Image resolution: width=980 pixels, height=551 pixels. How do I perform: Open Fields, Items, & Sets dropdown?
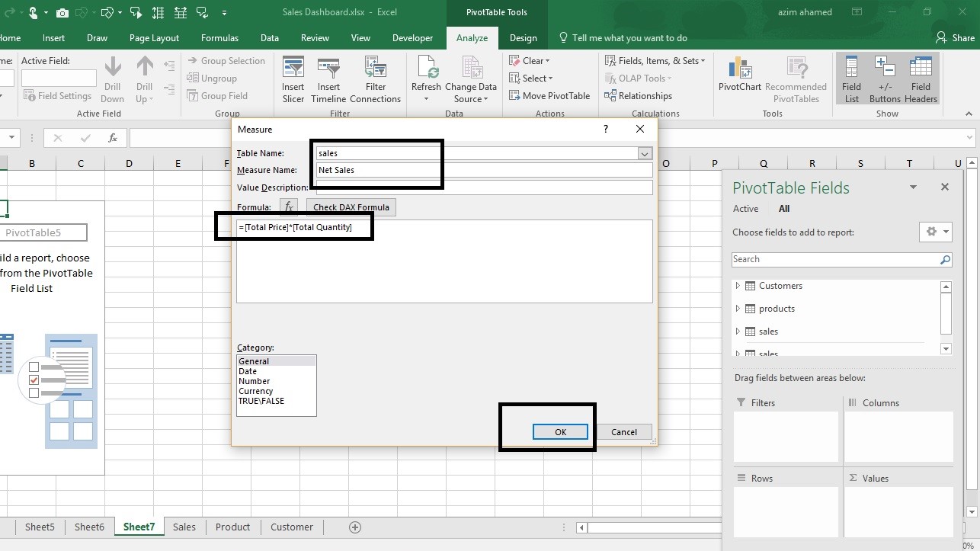(x=655, y=61)
